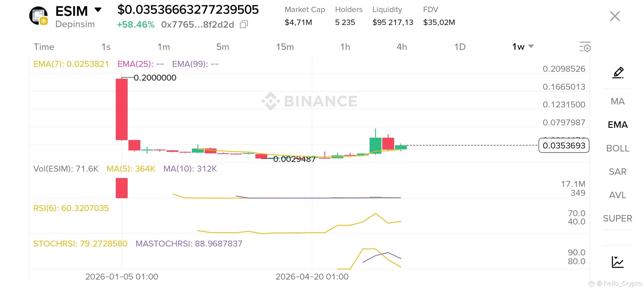Screen dimensions: 644x290
Task: Expand the ESIM token selector arrow
Action: (98, 10)
